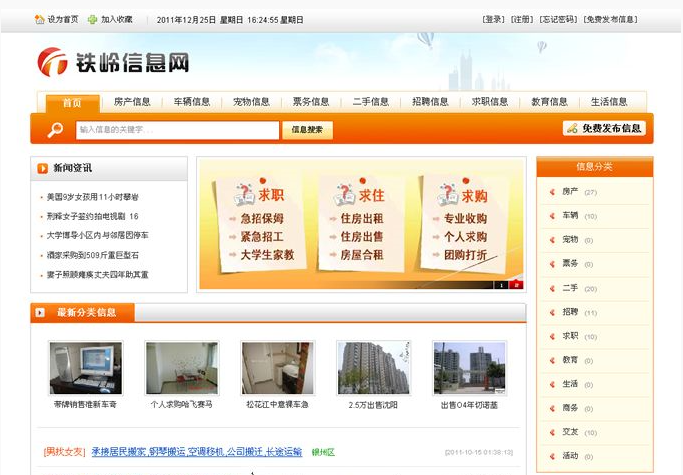Screen dimensions: 683x475
Task: Click the red arrow icon beside 二手
Action: [x=552, y=288]
